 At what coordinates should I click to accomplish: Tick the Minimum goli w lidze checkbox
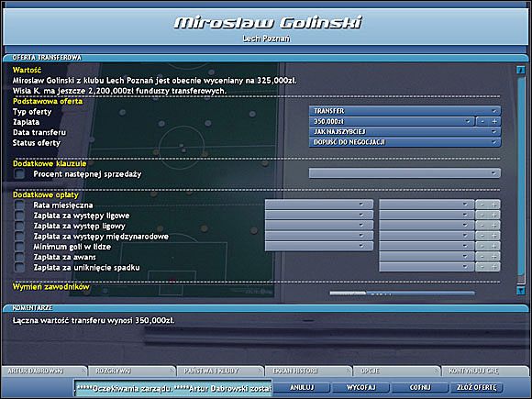pos(19,247)
